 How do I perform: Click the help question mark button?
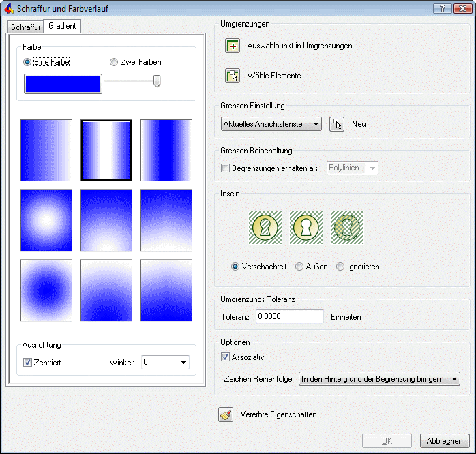coord(443,8)
